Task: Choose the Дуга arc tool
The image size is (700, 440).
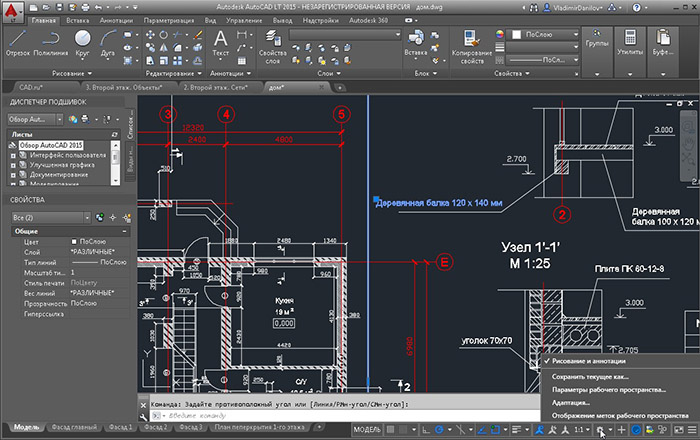Action: click(108, 43)
